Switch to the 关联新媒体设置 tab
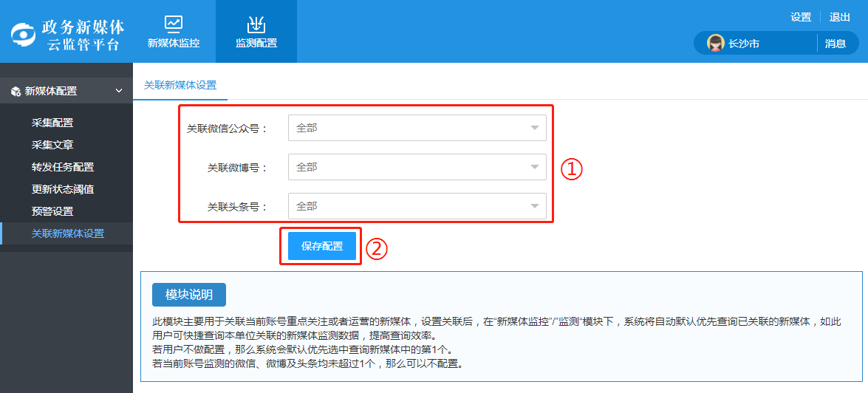 [x=180, y=85]
